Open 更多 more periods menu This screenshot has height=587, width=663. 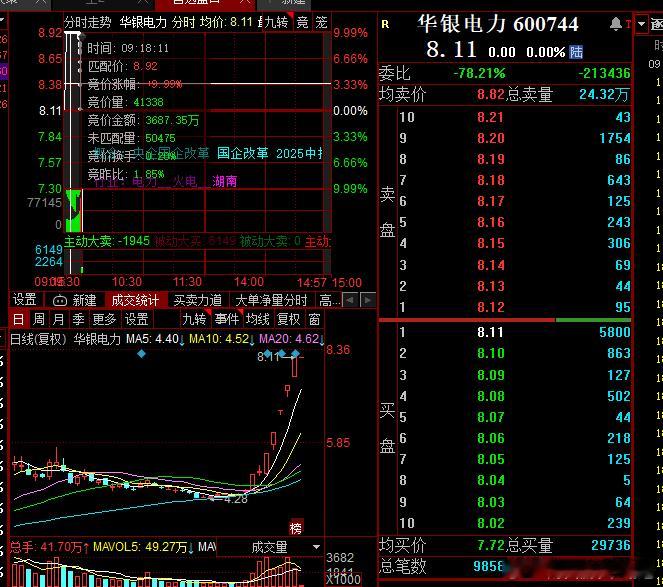pyautogui.click(x=104, y=319)
